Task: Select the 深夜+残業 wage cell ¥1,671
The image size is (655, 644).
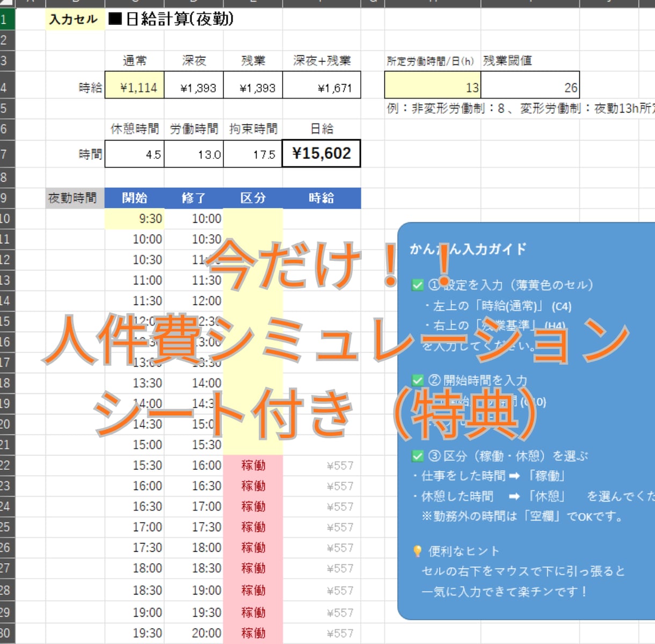Action: (322, 85)
